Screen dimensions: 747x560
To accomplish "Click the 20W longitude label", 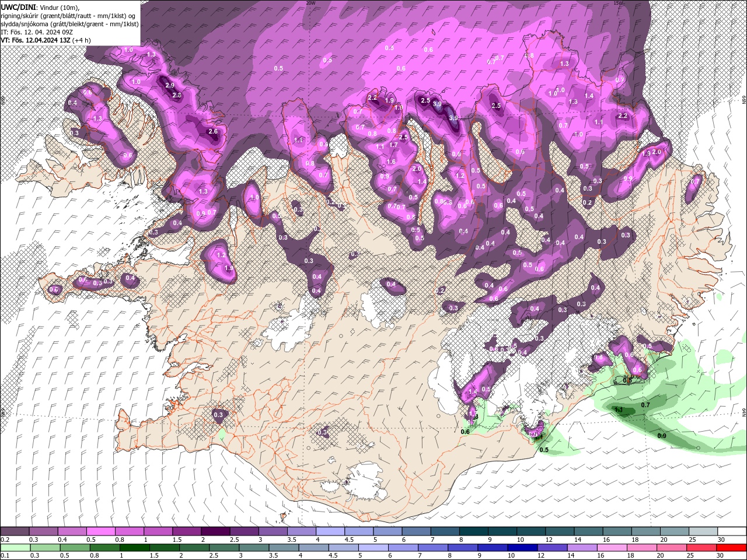I will [310, 3].
